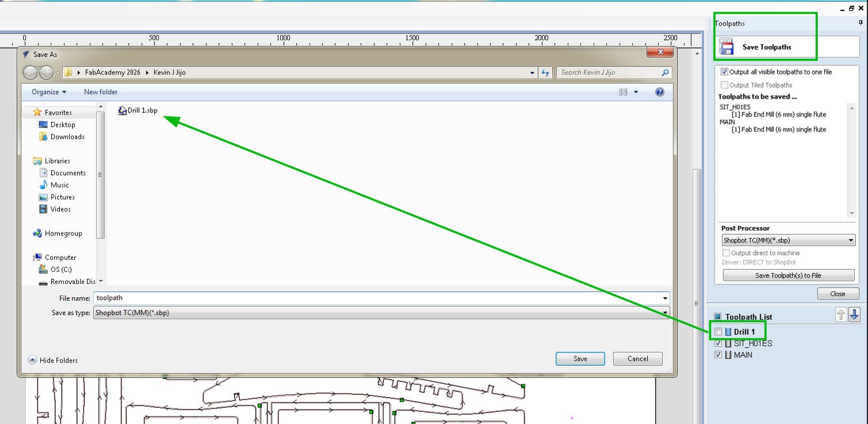
Task: Select the Drill 1.sbp file icon
Action: point(122,111)
